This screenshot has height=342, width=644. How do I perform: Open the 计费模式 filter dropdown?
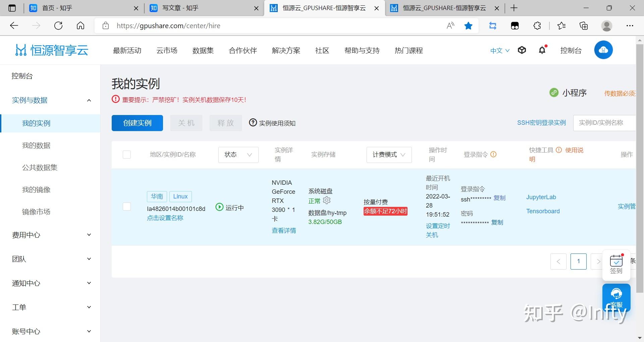[x=389, y=155]
